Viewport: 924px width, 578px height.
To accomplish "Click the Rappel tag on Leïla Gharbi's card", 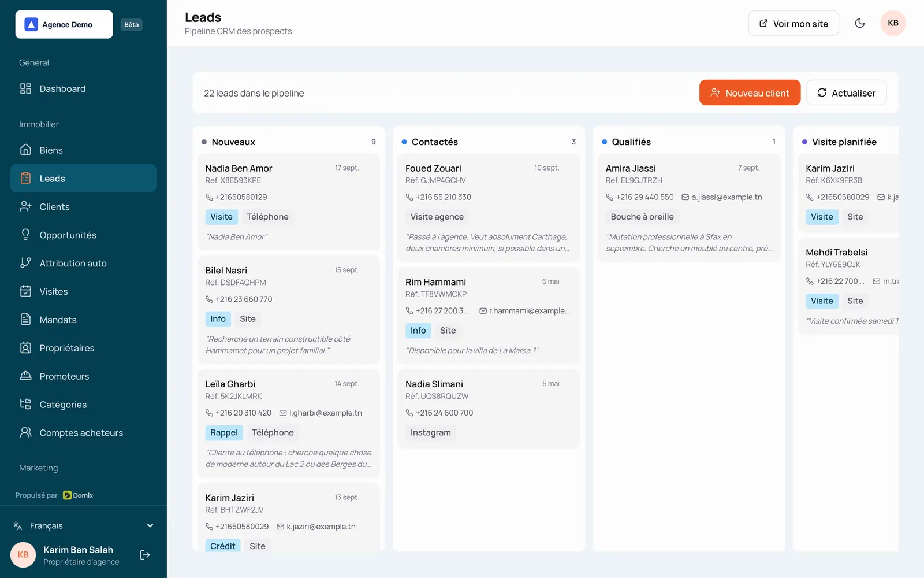I will (x=224, y=432).
